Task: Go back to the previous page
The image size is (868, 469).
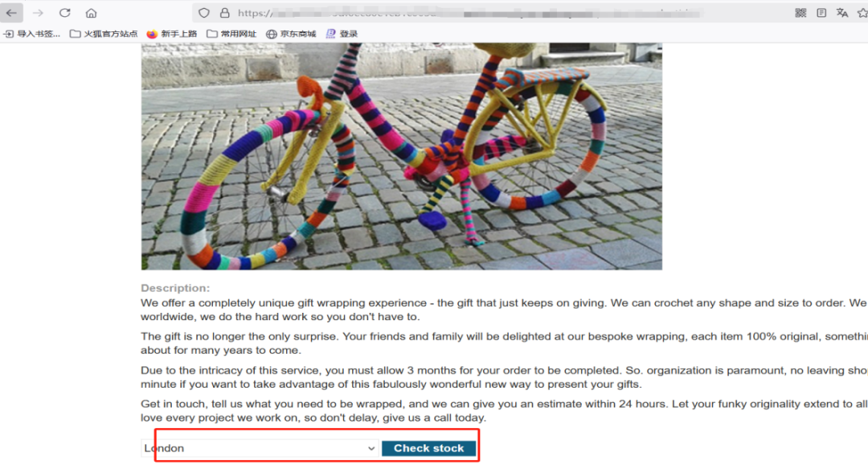Action: [11, 13]
